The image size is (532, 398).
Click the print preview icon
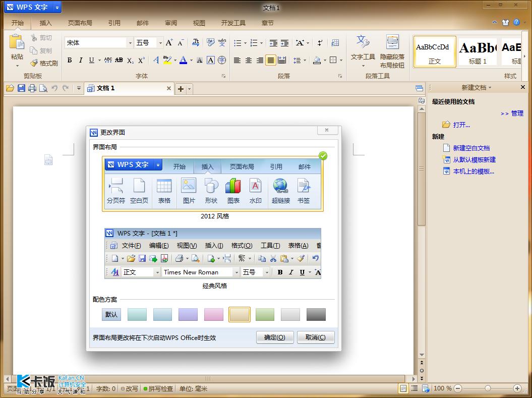coord(43,88)
